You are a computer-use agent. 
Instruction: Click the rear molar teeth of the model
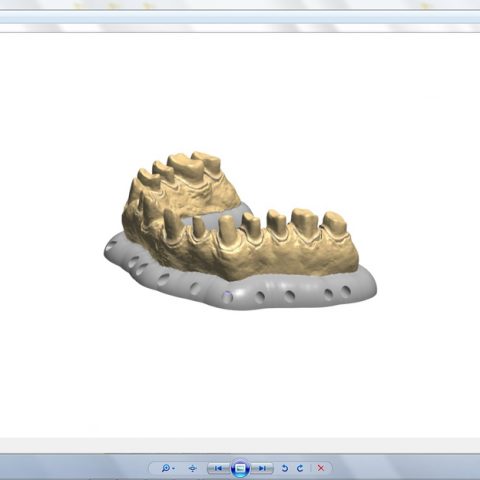click(193, 165)
